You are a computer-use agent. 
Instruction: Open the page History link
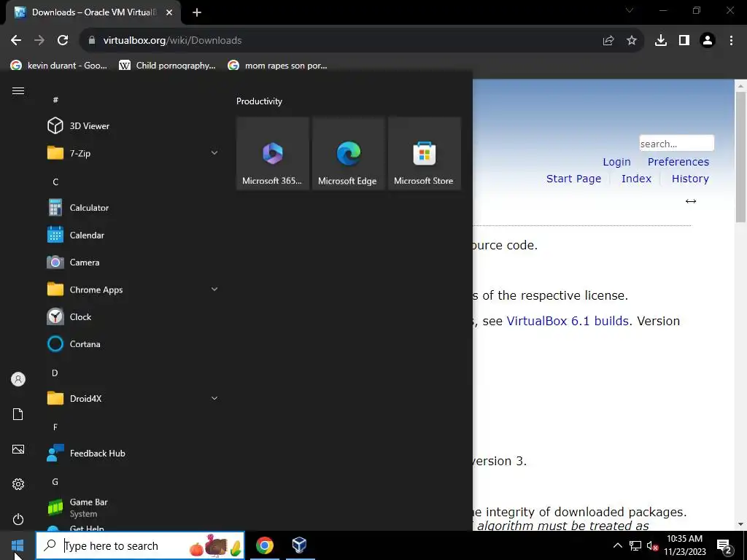click(x=690, y=179)
